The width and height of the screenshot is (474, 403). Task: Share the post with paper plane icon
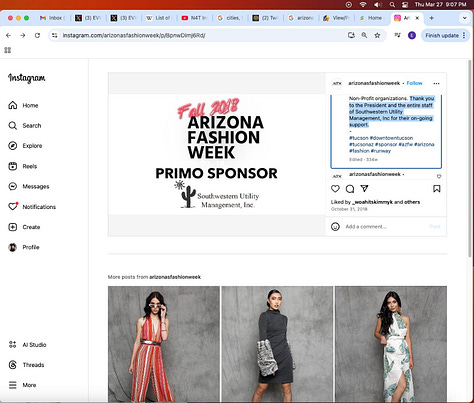click(364, 189)
